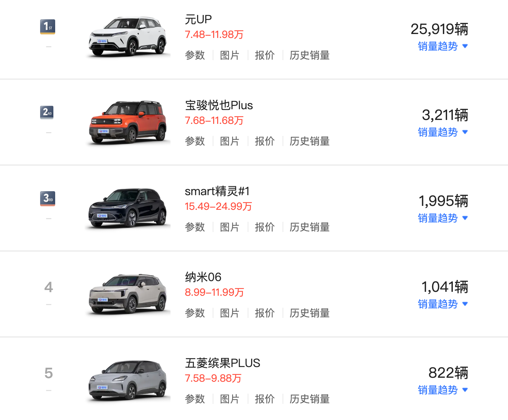The width and height of the screenshot is (508, 420).
Task: Click the 3rd place rank badge
Action: (x=48, y=198)
